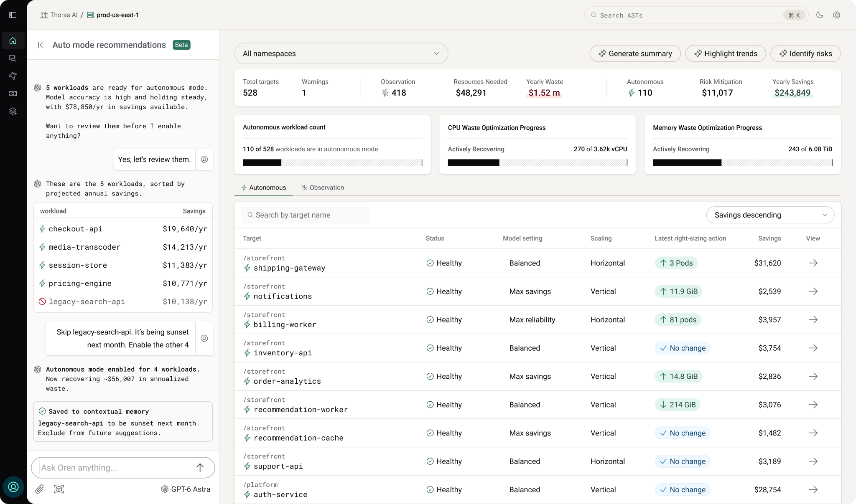Click the Beta badge

(181, 45)
